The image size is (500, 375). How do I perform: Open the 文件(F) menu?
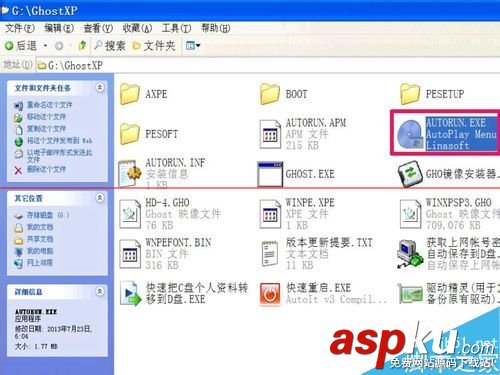pyautogui.click(x=20, y=28)
